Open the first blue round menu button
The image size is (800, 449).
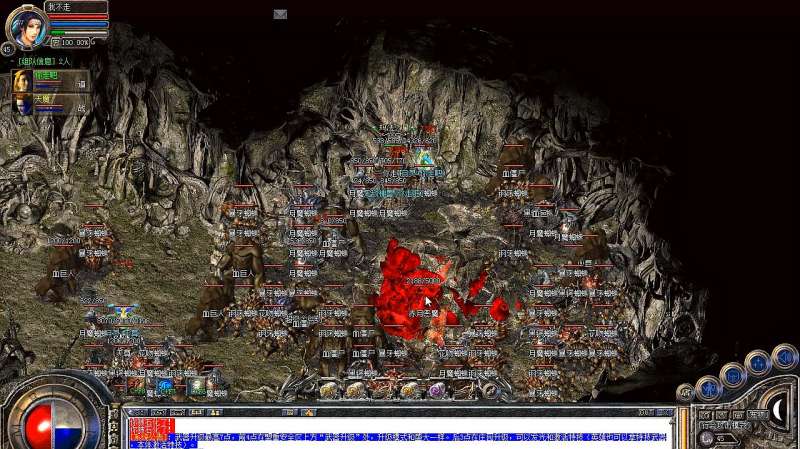709,389
